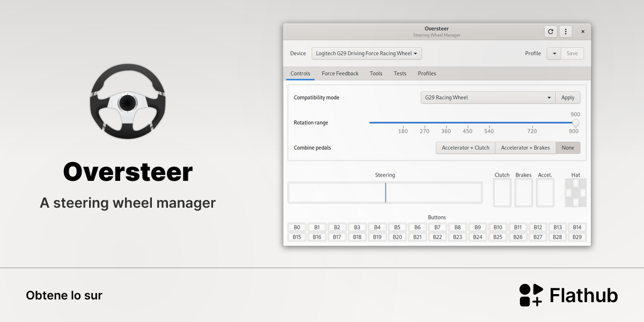Click the 'A steering wheel manager' subtitle
Image resolution: width=644 pixels, height=322 pixels.
click(128, 203)
